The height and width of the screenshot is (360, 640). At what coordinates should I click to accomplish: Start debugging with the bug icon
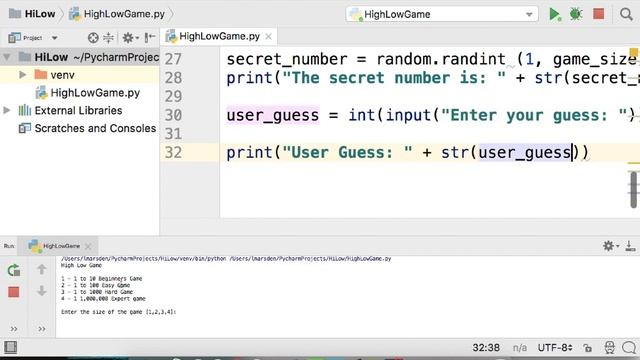click(576, 14)
